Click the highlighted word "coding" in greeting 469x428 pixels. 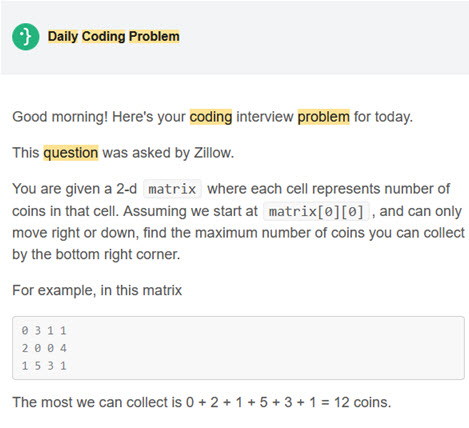coord(211,117)
